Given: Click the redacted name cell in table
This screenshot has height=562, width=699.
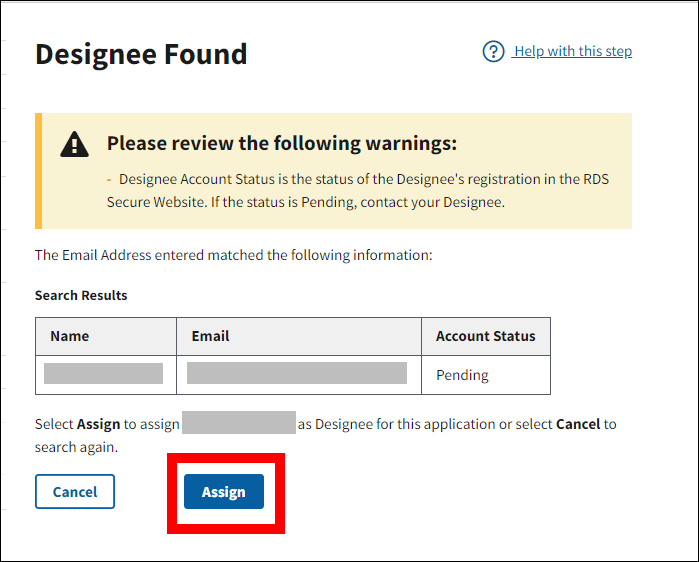Looking at the screenshot, I should [x=104, y=374].
